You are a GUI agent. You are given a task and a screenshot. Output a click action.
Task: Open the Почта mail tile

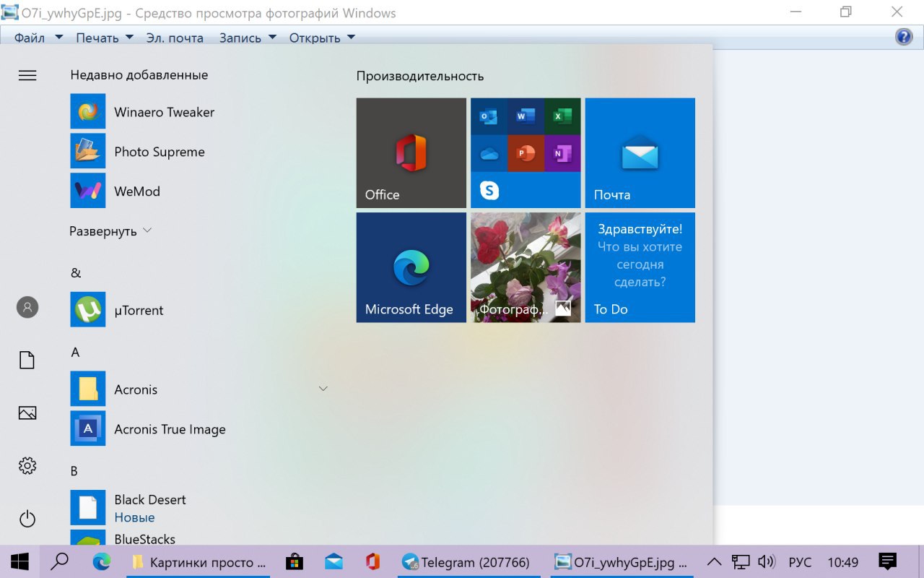point(640,153)
